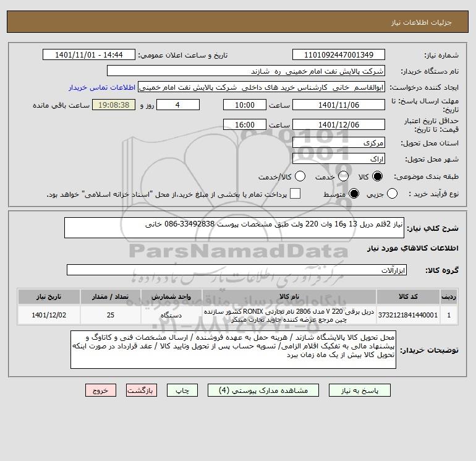Click the buyer organization name field
This screenshot has width=476, height=461.
pyautogui.click(x=246, y=71)
